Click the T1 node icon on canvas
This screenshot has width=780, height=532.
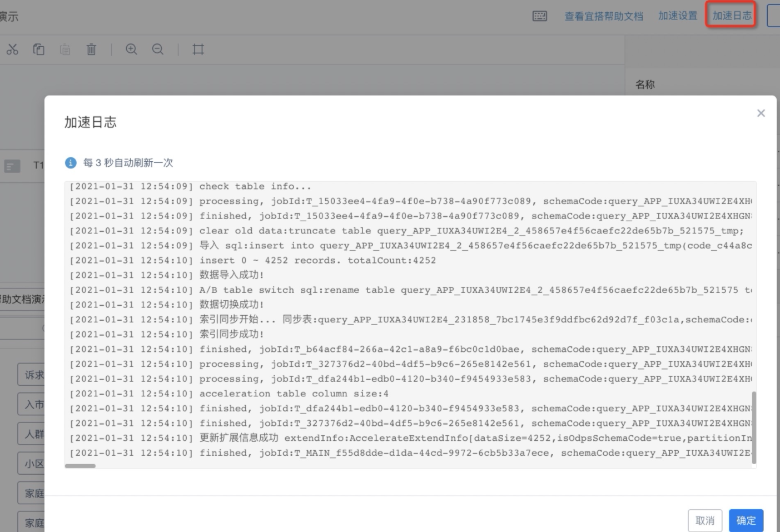point(12,166)
